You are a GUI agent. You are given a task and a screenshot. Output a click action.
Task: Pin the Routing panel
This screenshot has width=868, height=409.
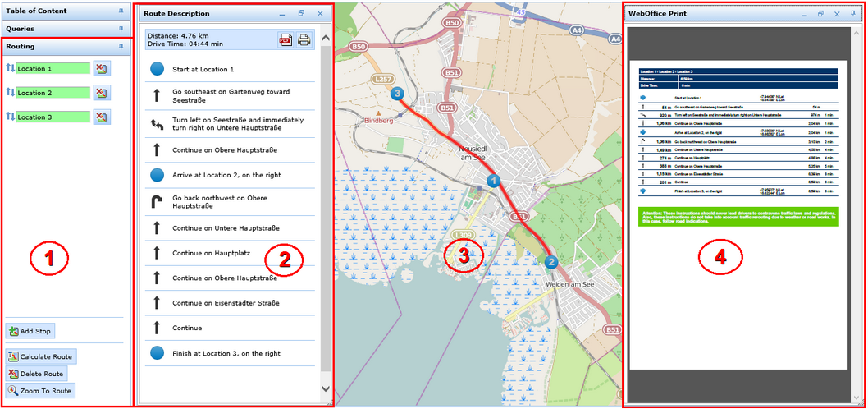[121, 47]
